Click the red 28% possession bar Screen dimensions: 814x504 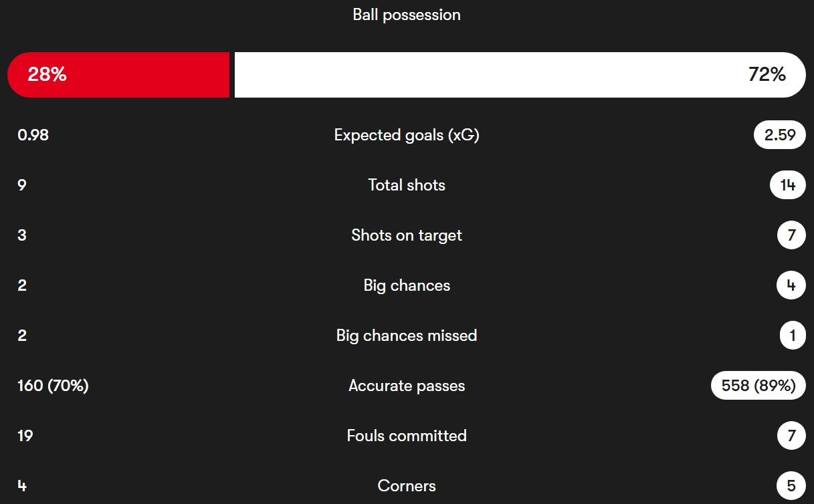point(118,75)
